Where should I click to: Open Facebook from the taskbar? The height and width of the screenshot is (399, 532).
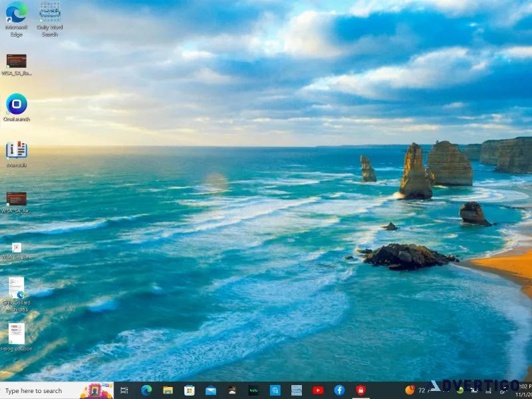[x=339, y=390]
